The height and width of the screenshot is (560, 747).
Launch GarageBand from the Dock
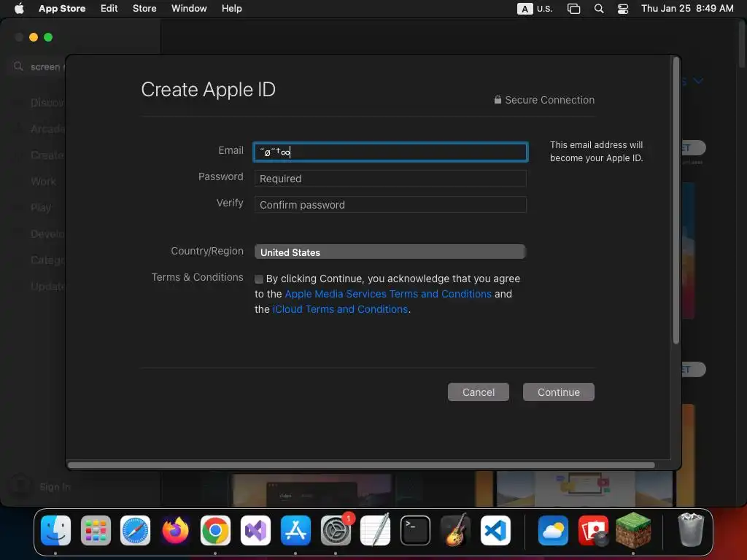455,530
